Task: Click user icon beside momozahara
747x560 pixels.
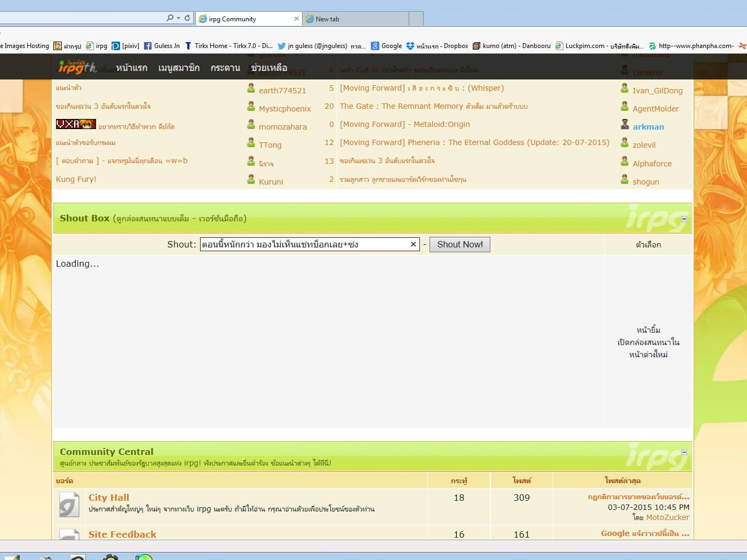Action: tap(251, 124)
